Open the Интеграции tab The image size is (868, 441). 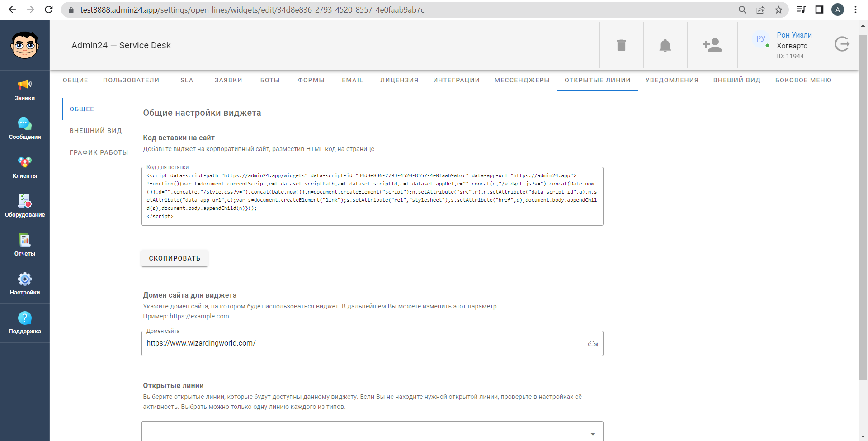457,80
